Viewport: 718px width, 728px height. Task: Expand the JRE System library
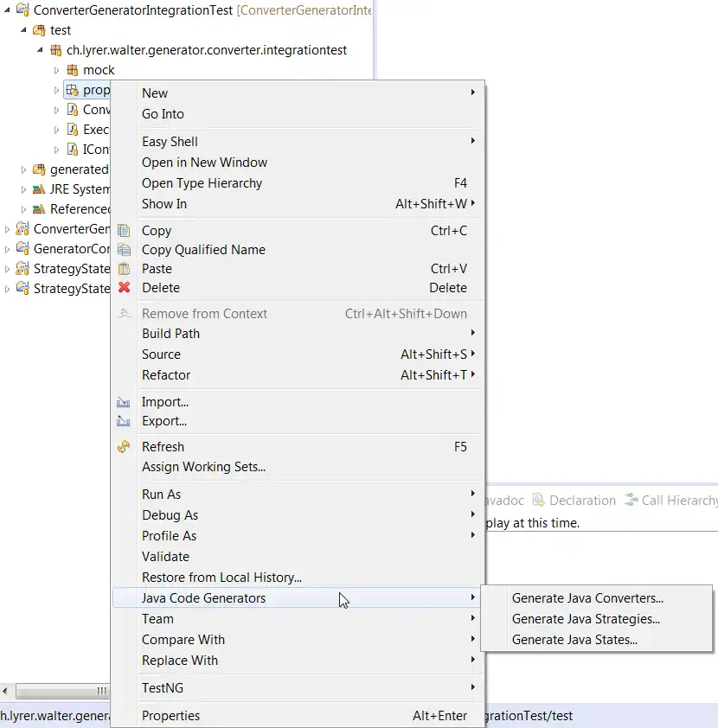[23, 189]
